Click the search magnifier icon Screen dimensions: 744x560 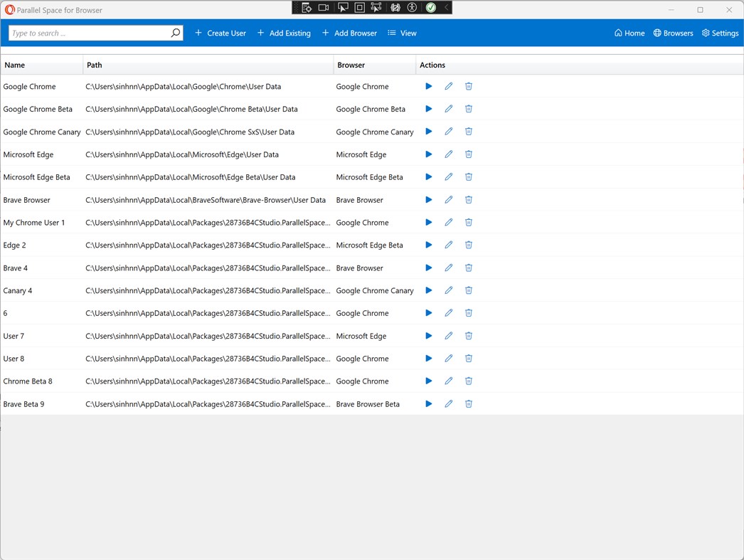176,33
